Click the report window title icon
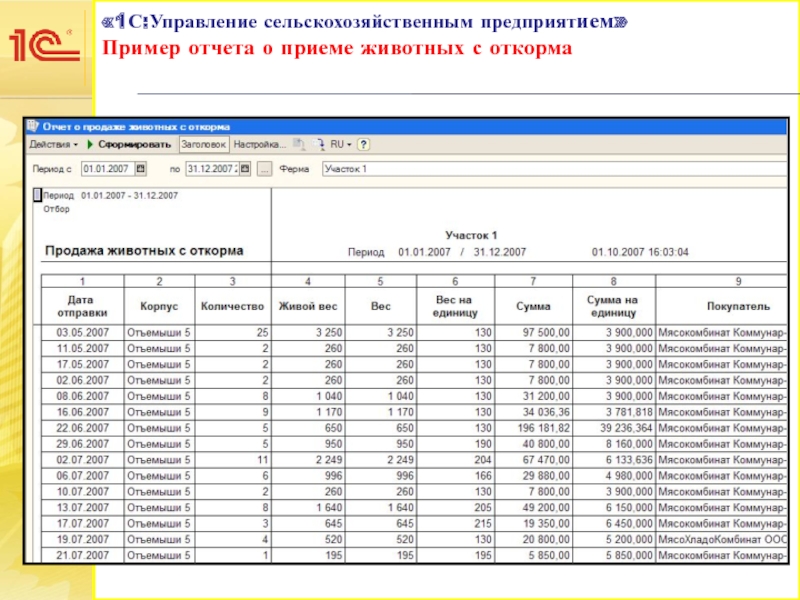The image size is (800, 600). tap(33, 126)
